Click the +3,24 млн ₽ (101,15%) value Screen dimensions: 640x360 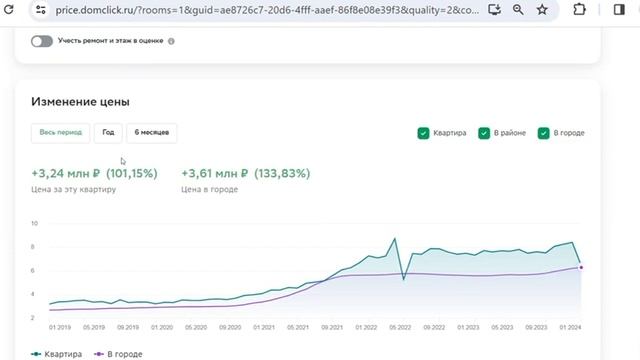[94, 173]
